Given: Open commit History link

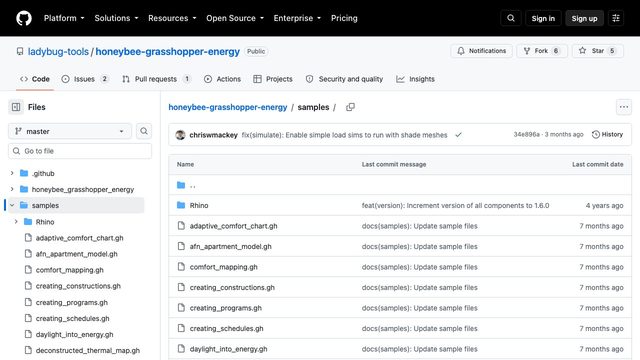Looking at the screenshot, I should pyautogui.click(x=607, y=134).
